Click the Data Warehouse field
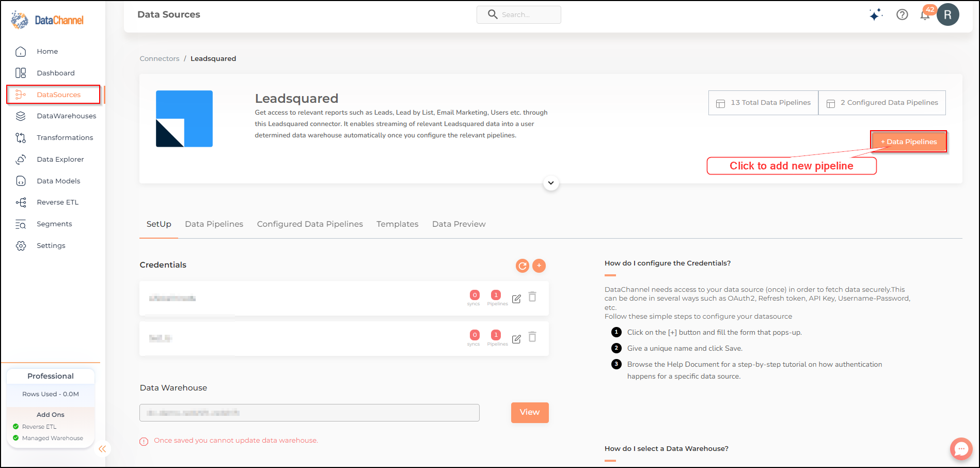Screen dimensions: 980x468 coord(309,413)
